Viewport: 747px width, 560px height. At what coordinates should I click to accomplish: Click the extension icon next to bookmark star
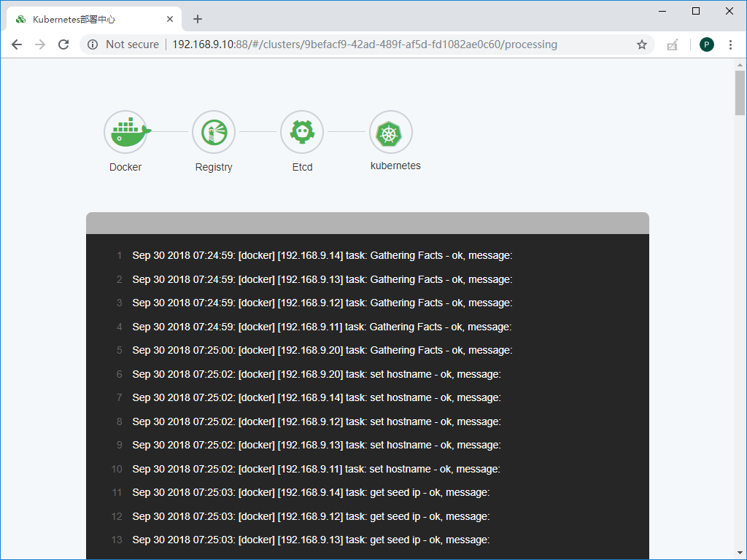(x=672, y=44)
